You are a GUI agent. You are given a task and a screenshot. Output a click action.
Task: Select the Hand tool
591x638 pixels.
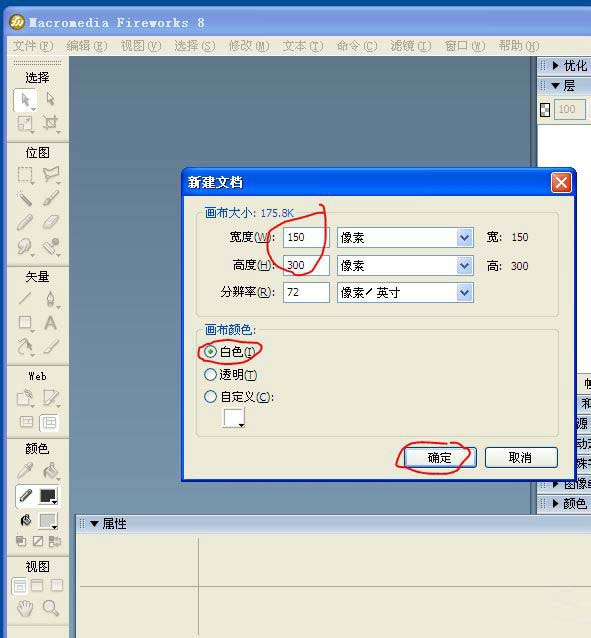pos(25,608)
